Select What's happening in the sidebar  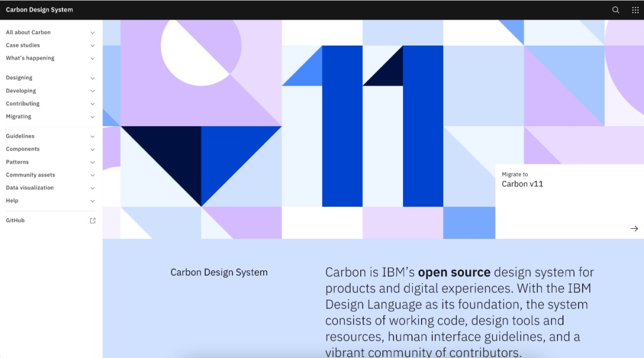[30, 58]
